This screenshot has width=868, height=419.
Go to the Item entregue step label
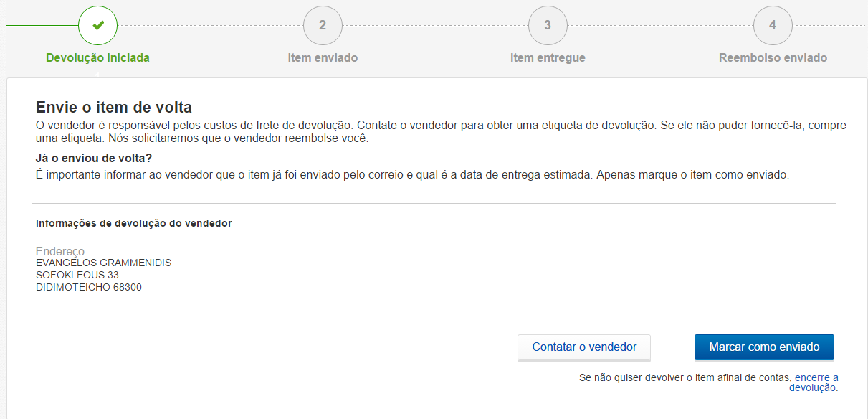click(548, 57)
